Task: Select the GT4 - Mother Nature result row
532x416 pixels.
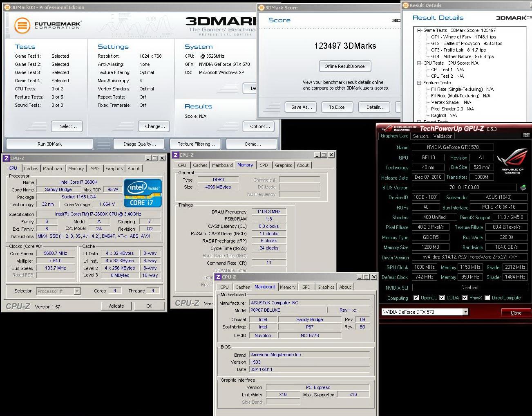Action: coord(462,56)
